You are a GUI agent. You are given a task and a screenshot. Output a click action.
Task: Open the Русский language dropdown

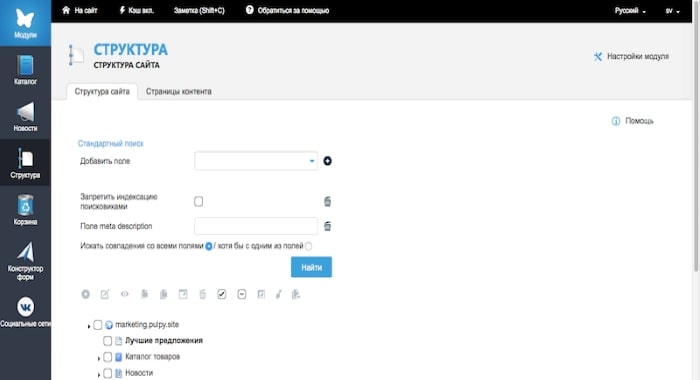click(630, 11)
